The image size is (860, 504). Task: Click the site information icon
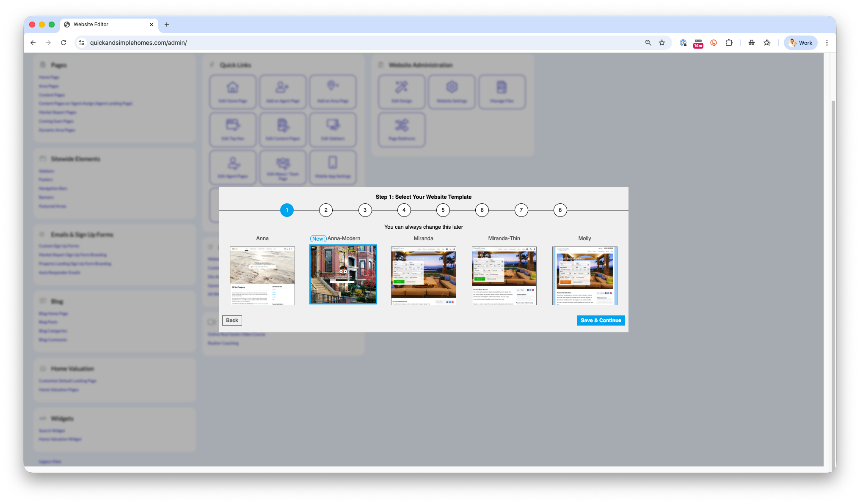(82, 43)
